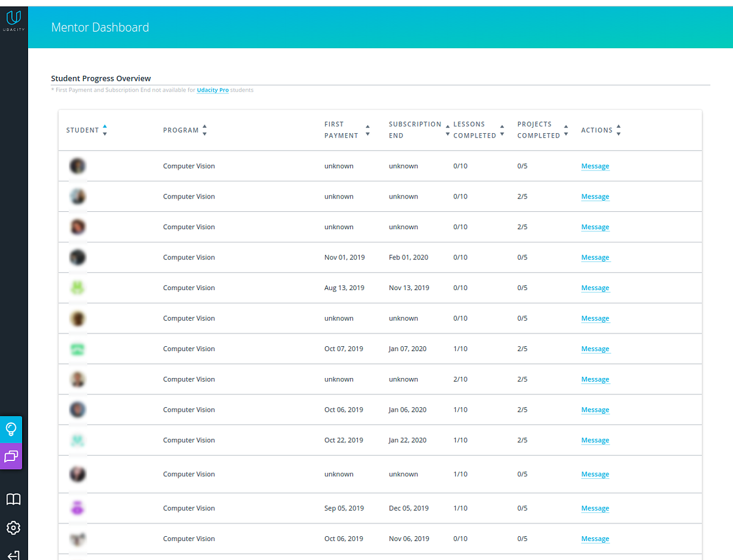Click the purple avatar of the Sep 05, 2019 student
The image size is (733, 560).
(78, 508)
